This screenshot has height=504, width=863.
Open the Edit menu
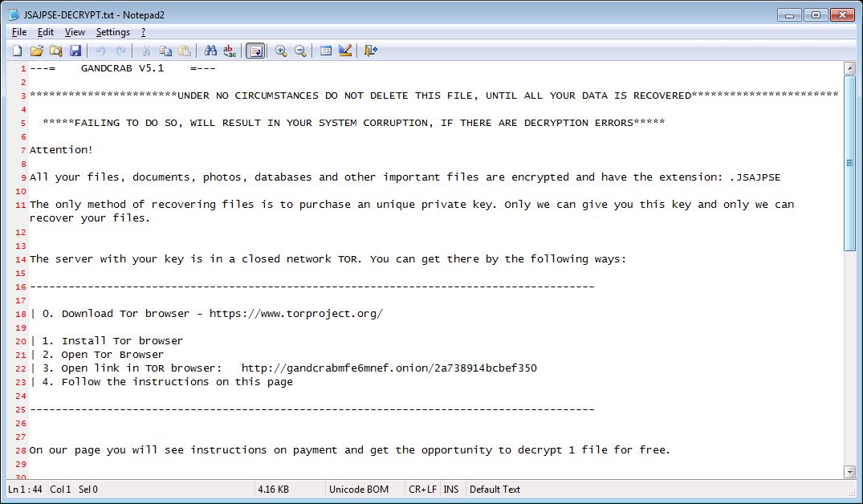point(46,32)
